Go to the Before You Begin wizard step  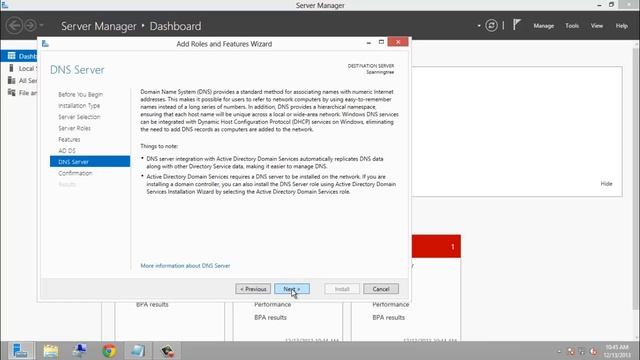[x=80, y=94]
